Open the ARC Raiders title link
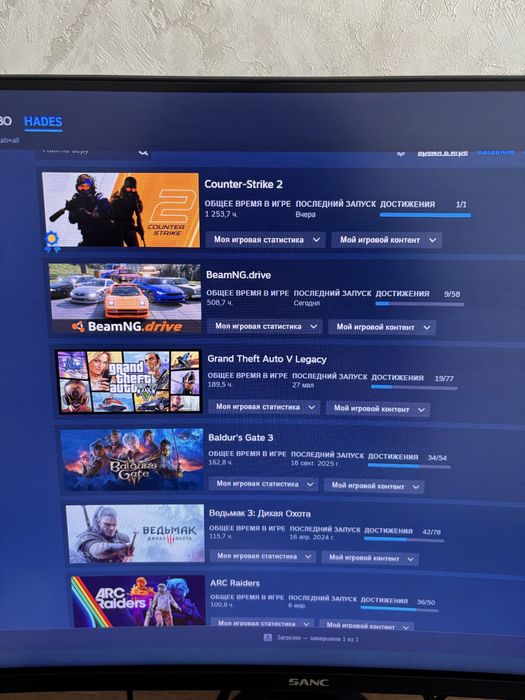The width and height of the screenshot is (525, 700). 235,583
